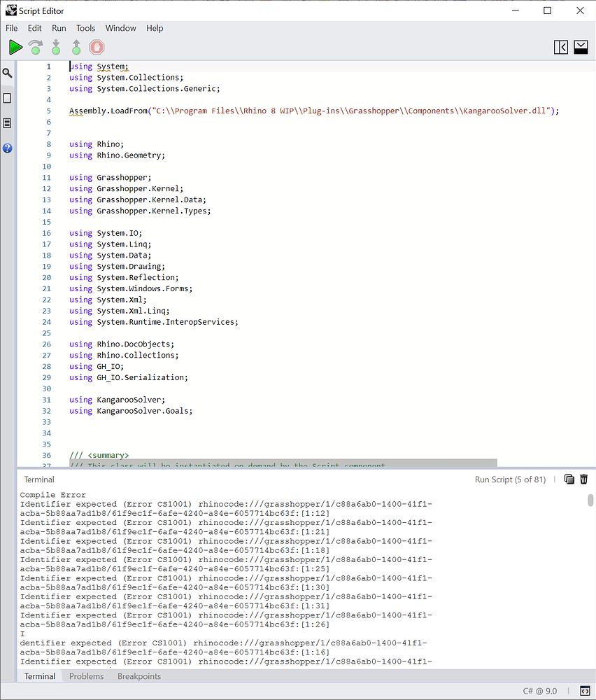The image size is (596, 700).
Task: Clear terminal output with the trash icon
Action: [x=585, y=479]
